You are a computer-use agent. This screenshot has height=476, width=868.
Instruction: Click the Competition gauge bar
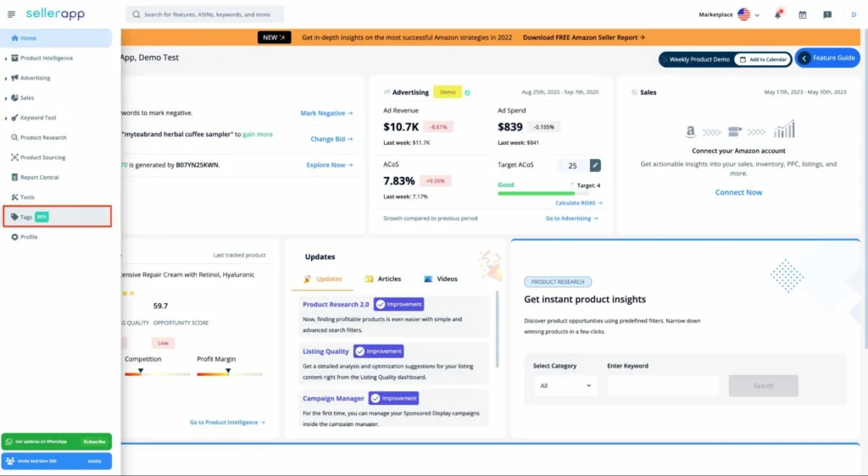157,374
